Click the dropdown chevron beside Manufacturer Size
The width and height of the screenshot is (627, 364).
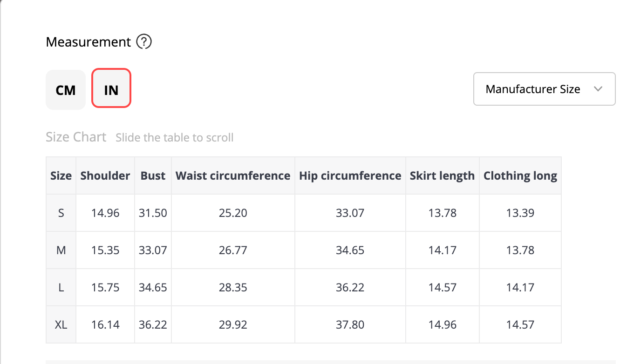point(599,89)
